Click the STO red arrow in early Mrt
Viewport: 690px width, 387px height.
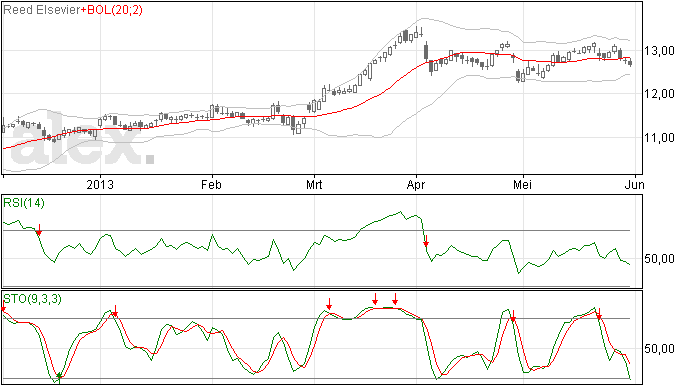click(x=329, y=304)
